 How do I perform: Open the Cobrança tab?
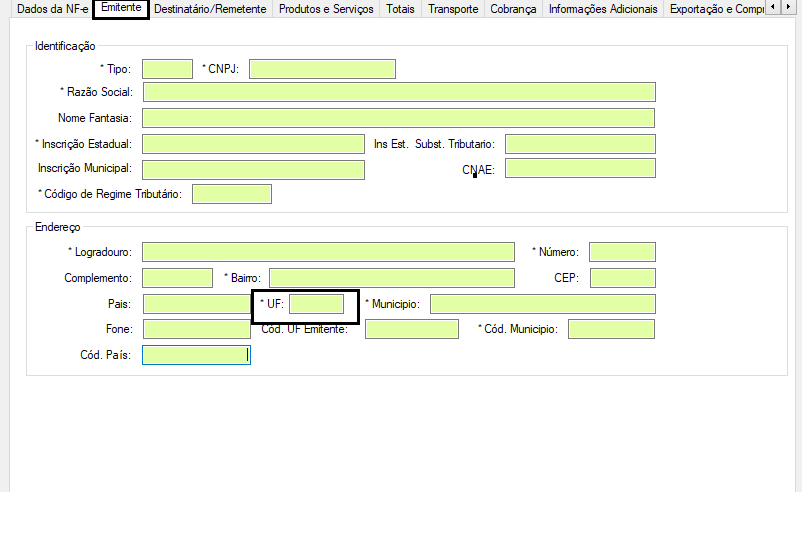(513, 9)
